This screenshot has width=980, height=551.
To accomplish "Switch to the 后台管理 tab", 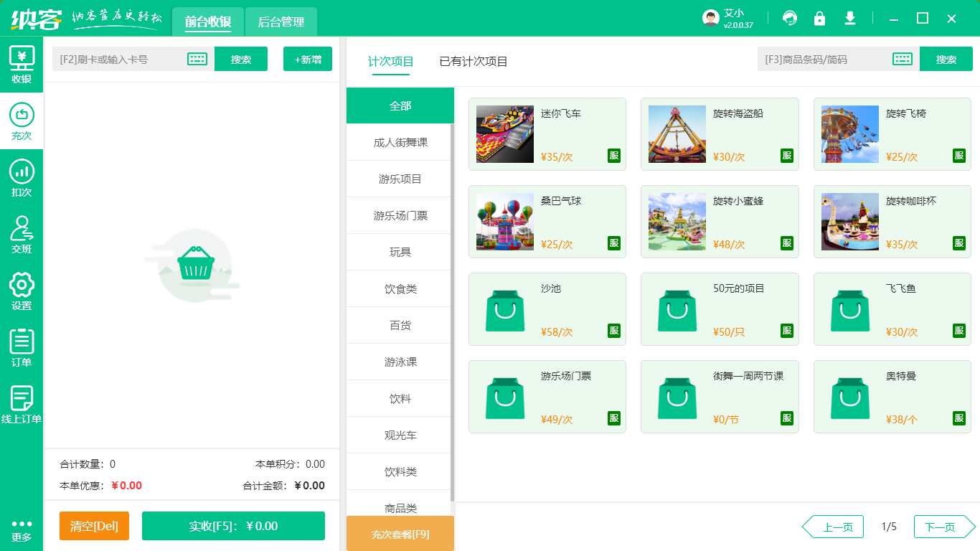I will 281,22.
